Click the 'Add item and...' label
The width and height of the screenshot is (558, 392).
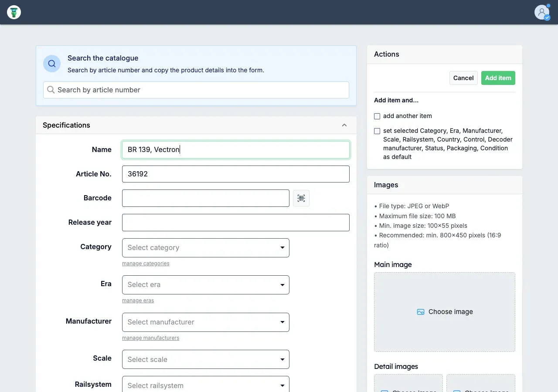[396, 100]
